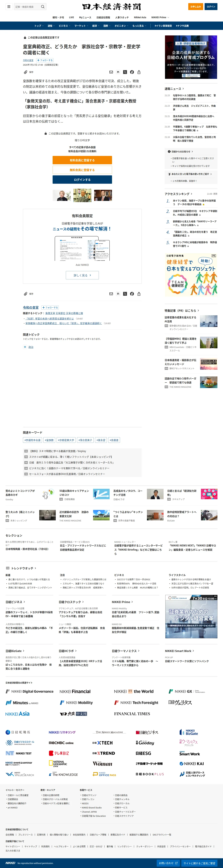Share article on Facebook icon at top
The height and width of the screenshot is (868, 223).
click(x=132, y=72)
